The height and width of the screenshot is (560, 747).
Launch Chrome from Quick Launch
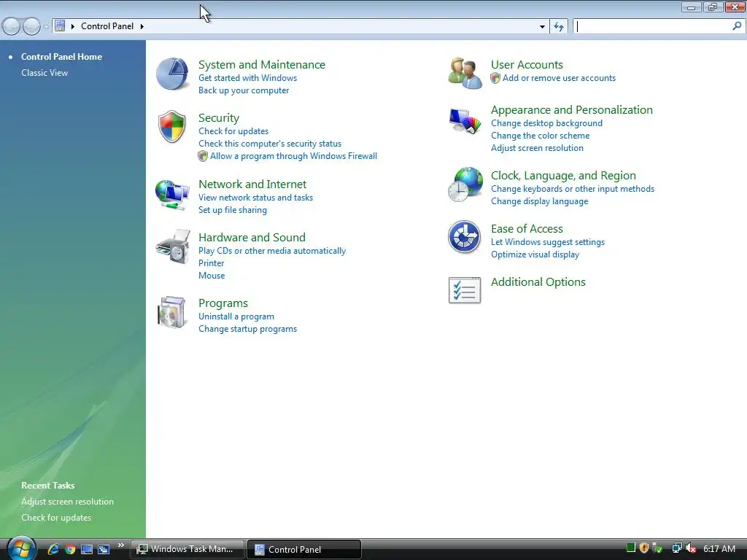[70, 549]
